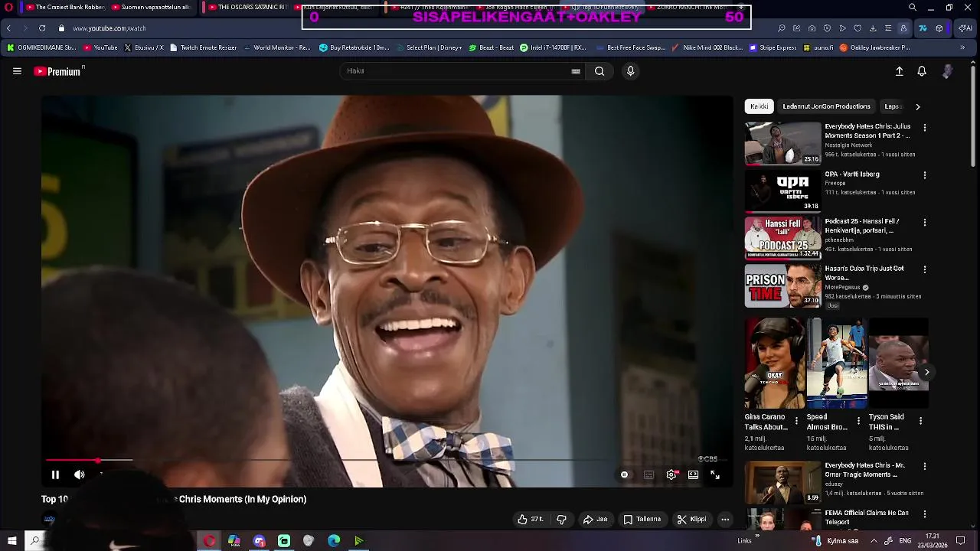Show next Shorts with arrow
The height and width of the screenshot is (551, 980).
[x=926, y=373]
